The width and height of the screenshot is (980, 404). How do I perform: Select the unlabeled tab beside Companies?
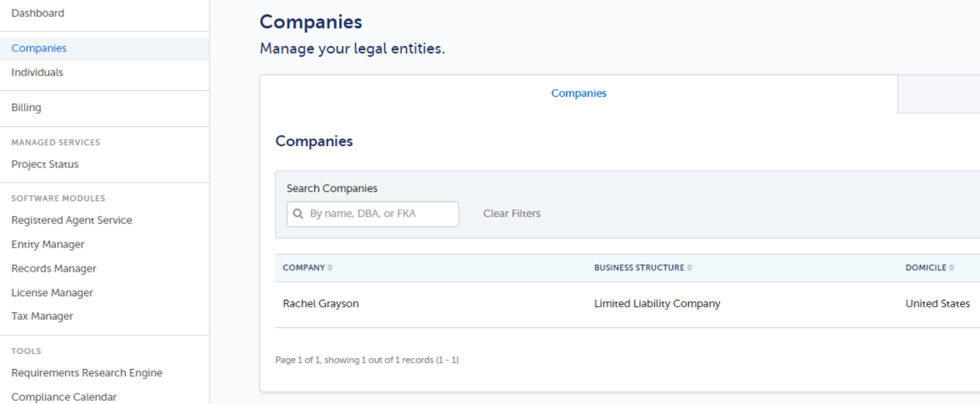pyautogui.click(x=939, y=94)
